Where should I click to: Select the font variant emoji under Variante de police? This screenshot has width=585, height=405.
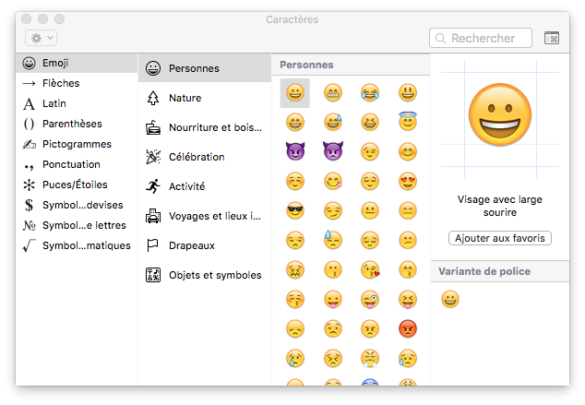(450, 299)
